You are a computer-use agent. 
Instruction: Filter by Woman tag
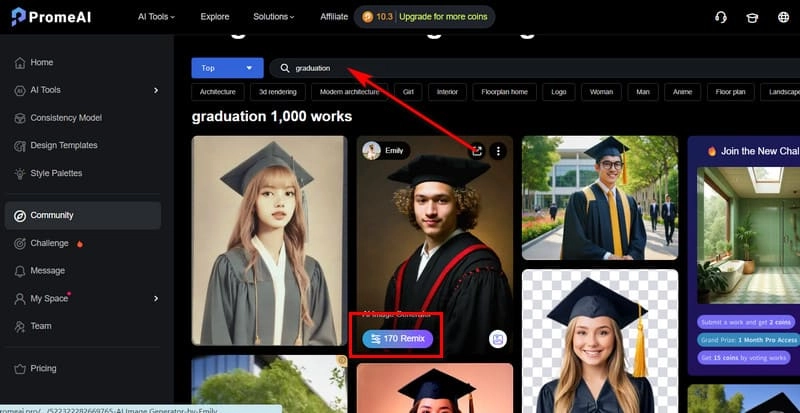[602, 92]
